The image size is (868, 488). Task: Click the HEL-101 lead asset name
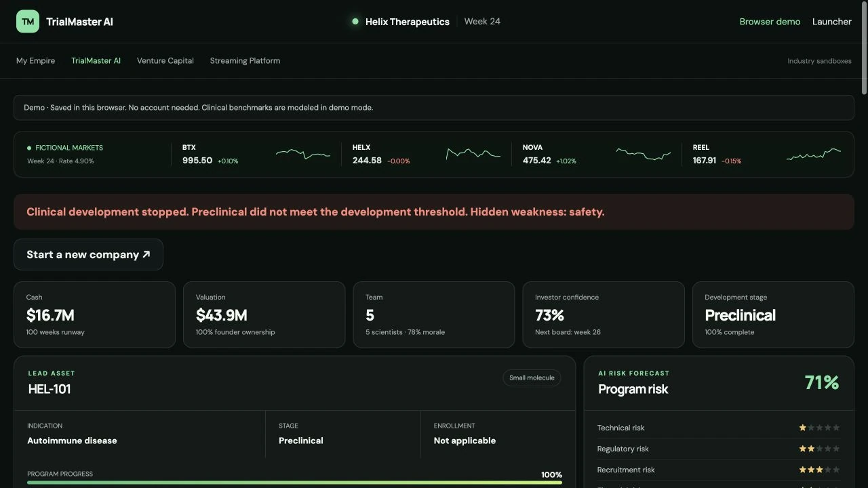pos(50,389)
